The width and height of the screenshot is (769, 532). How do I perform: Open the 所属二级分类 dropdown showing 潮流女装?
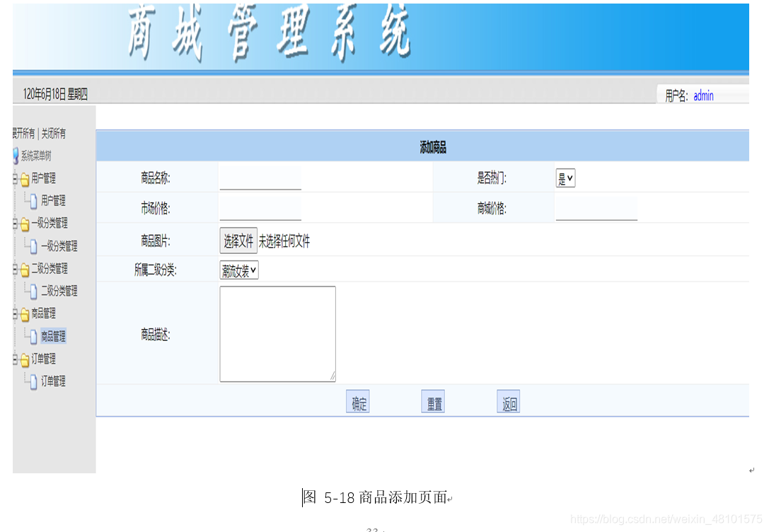point(238,270)
